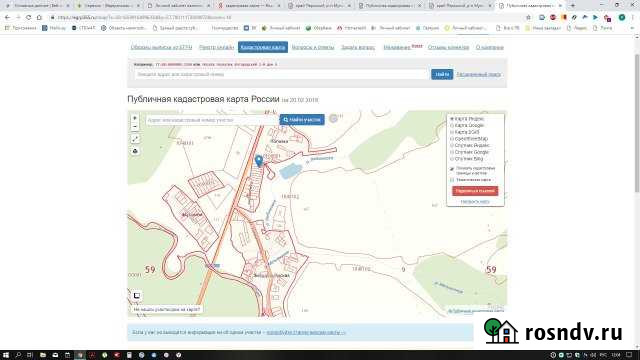This screenshot has height=360, width=640.
Task: Zoom in on the cadastral map
Action: (135, 118)
